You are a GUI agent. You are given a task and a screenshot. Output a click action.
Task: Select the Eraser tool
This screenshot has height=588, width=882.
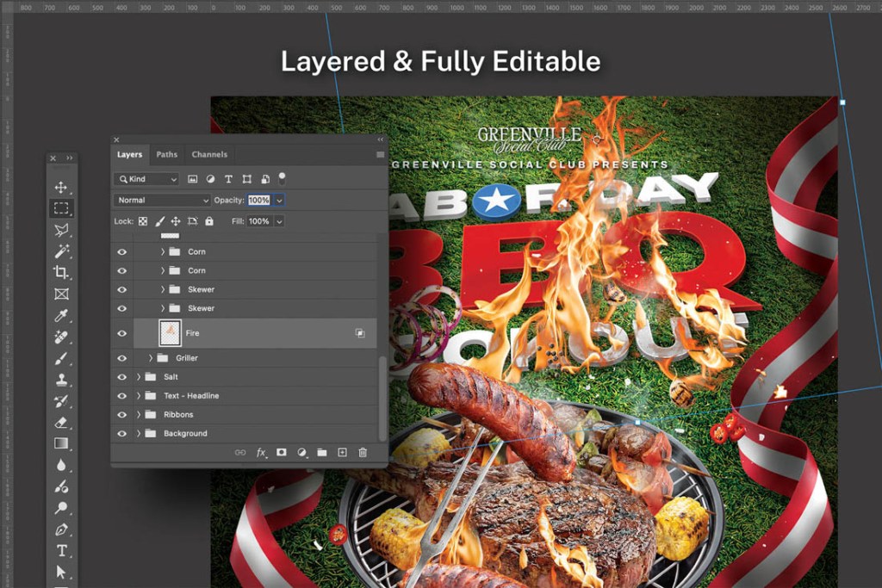click(x=61, y=422)
